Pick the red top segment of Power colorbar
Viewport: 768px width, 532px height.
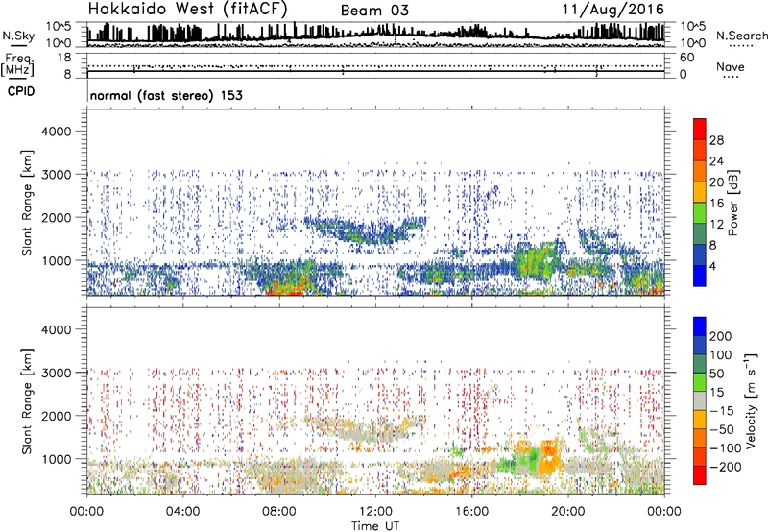point(700,129)
